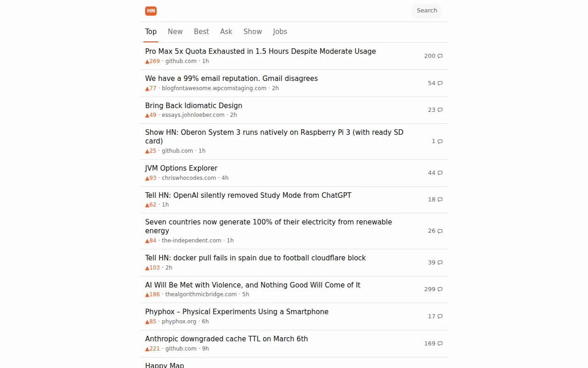Open the Ask tab
Screen dimensions: 588x368
click(226, 32)
